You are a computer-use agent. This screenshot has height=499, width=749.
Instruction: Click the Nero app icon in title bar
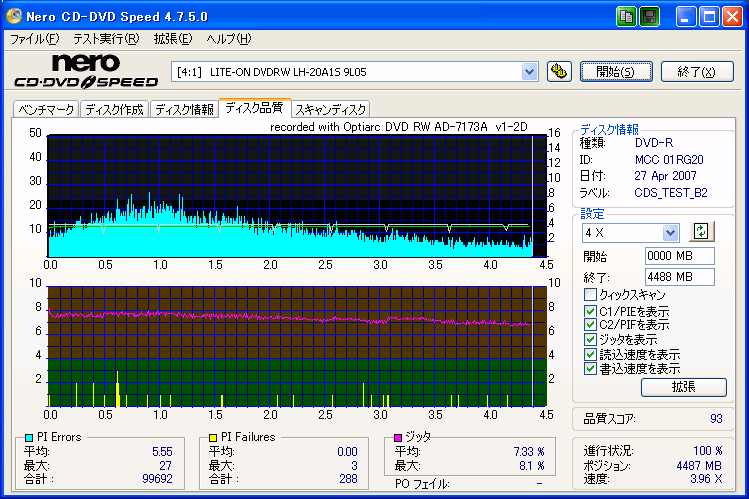tap(13, 16)
